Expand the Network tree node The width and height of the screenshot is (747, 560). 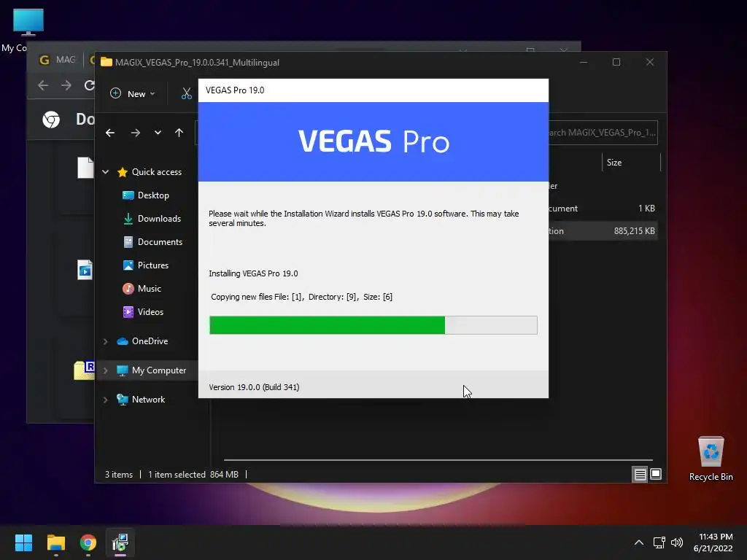pos(105,400)
